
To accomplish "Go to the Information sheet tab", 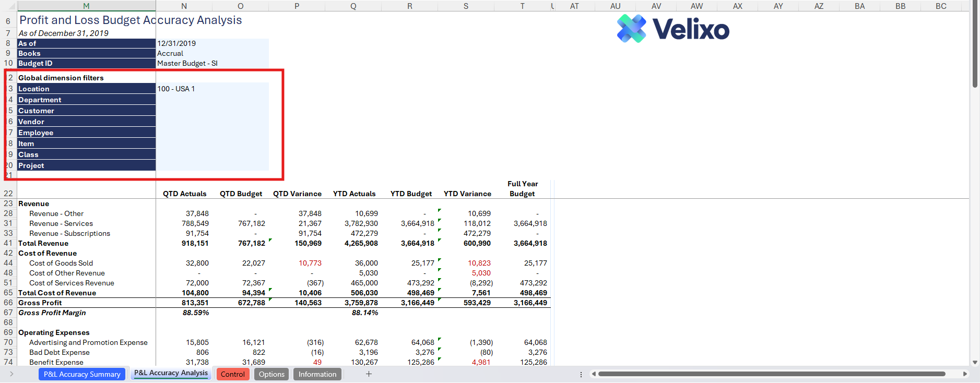I will click(x=317, y=374).
